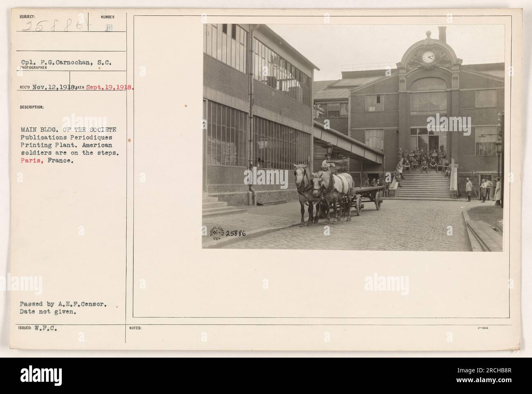Select the red word Paris,
532x394 pixels.
(x=32, y=161)
